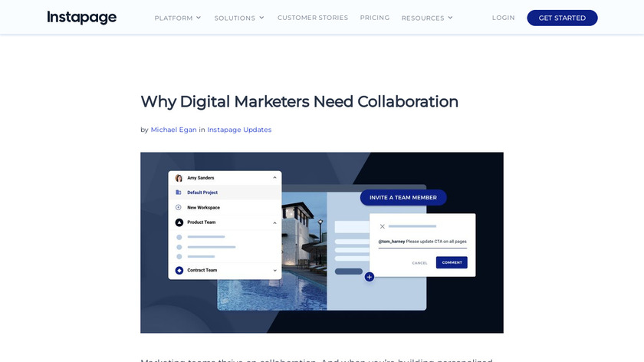
Task: Select the Default Project row text
Action: [x=202, y=193]
